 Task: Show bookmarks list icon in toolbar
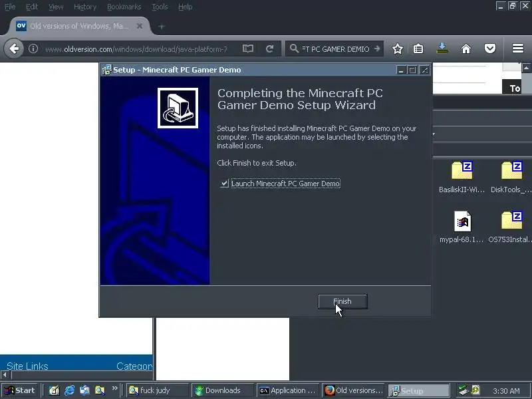pyautogui.click(x=418, y=49)
